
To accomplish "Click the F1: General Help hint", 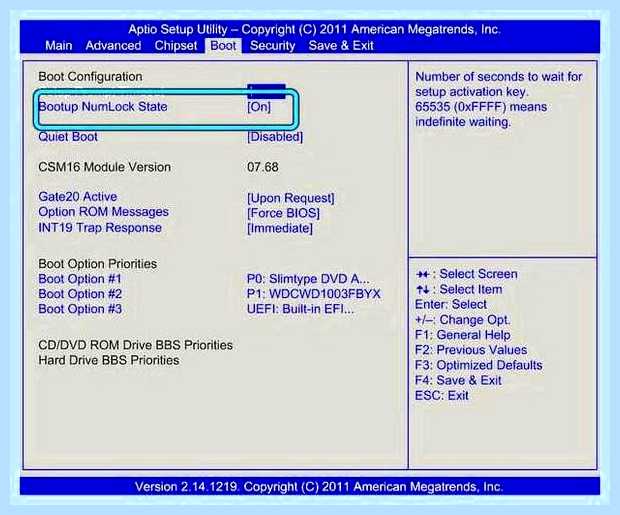I will coord(463,335).
